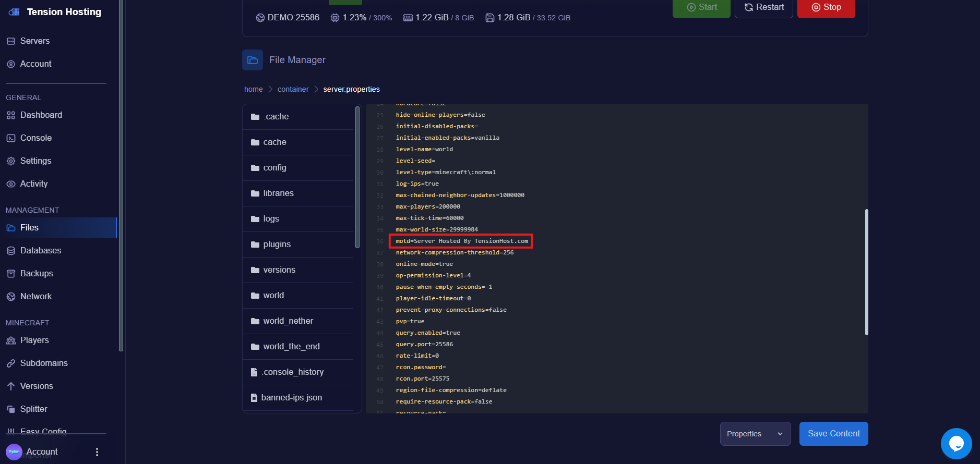Viewport: 980px width, 464px height.
Task: Click the Versions arrow icon
Action: pyautogui.click(x=11, y=386)
